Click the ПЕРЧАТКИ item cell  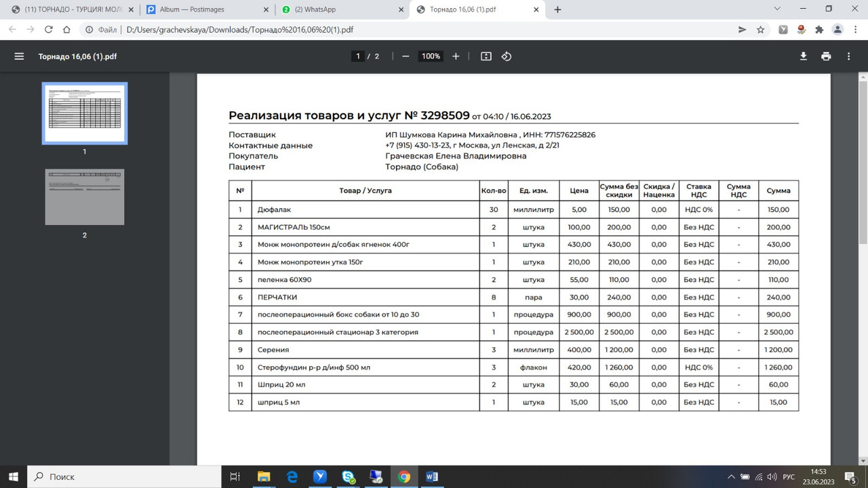pos(365,297)
